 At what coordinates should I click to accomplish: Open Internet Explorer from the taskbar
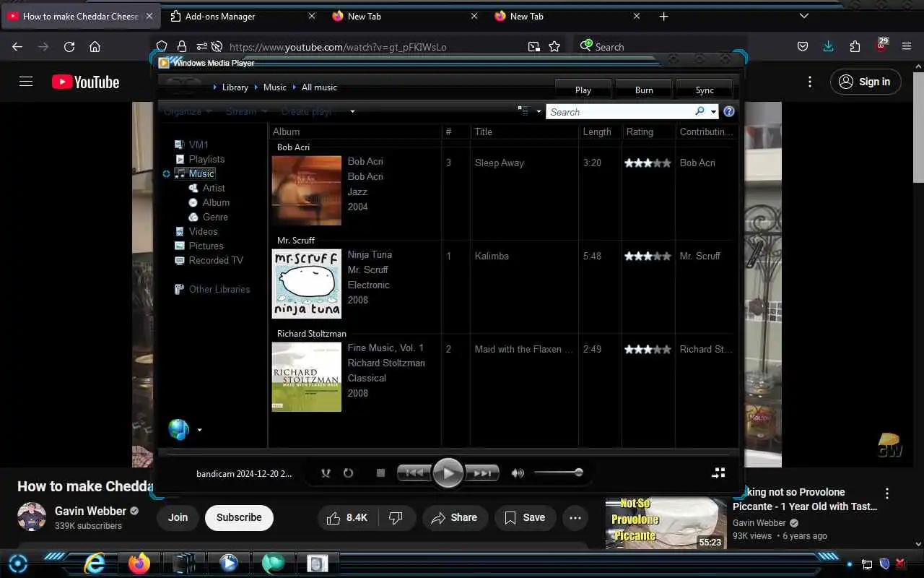click(95, 563)
